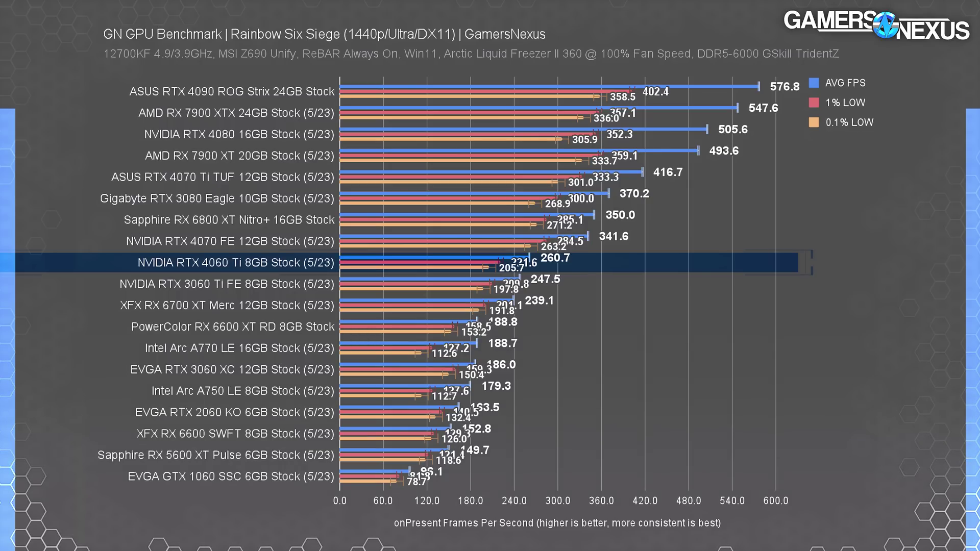
Task: Click the 1% LOW red legend swatch
Action: coord(814,103)
